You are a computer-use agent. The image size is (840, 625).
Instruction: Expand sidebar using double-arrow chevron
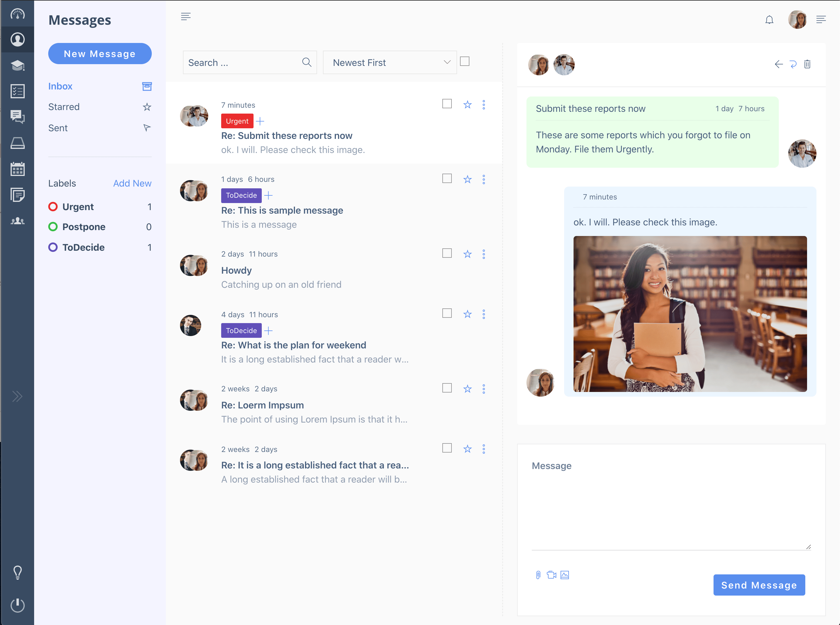pos(17,396)
